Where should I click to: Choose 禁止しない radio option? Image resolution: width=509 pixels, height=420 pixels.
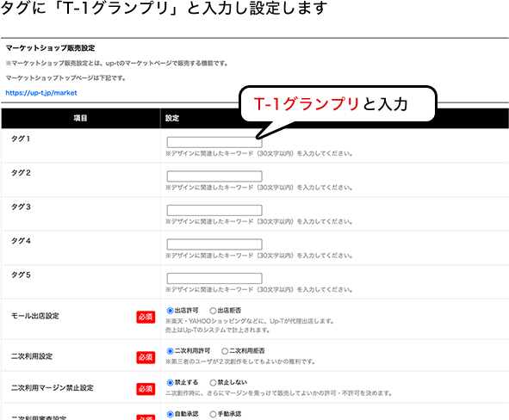click(x=213, y=383)
